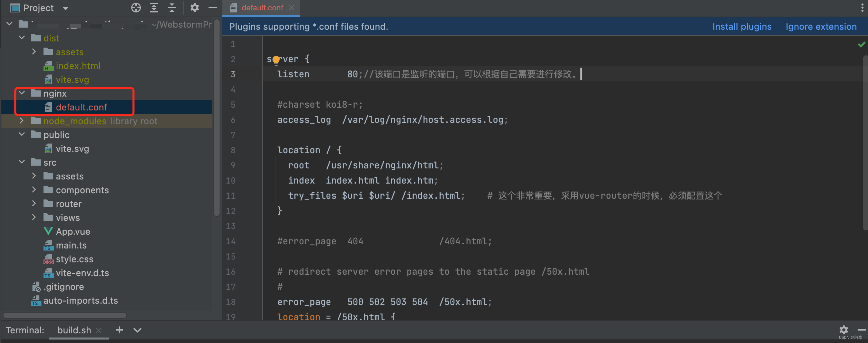Hide the Project panel with minus icon

tap(213, 8)
